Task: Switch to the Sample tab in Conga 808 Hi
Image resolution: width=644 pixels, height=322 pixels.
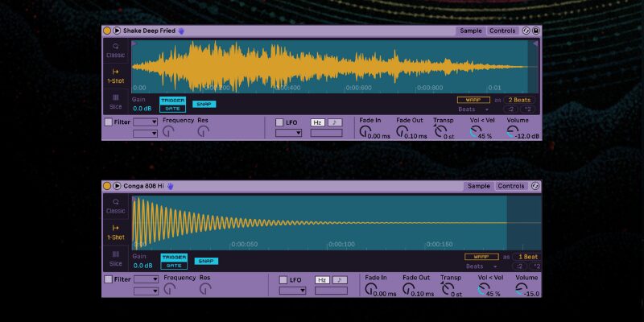Action: 478,186
